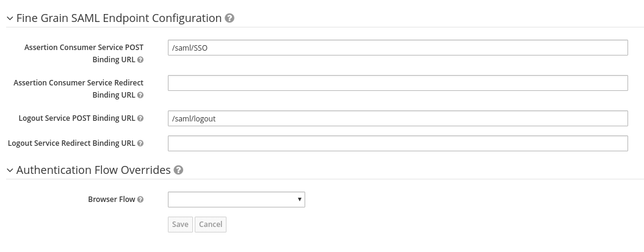
Task: Open the Browser Flow dropdown
Action: pyautogui.click(x=236, y=200)
